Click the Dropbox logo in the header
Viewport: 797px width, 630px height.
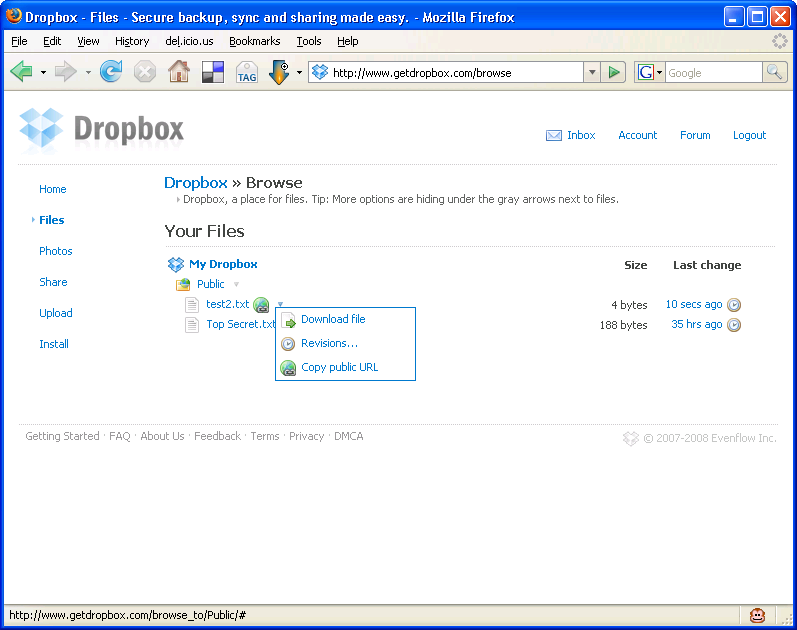coord(102,129)
